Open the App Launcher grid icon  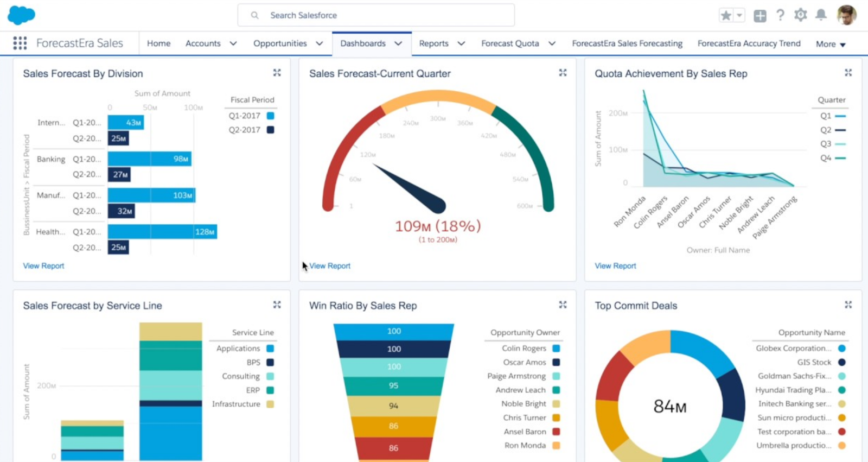tap(20, 43)
